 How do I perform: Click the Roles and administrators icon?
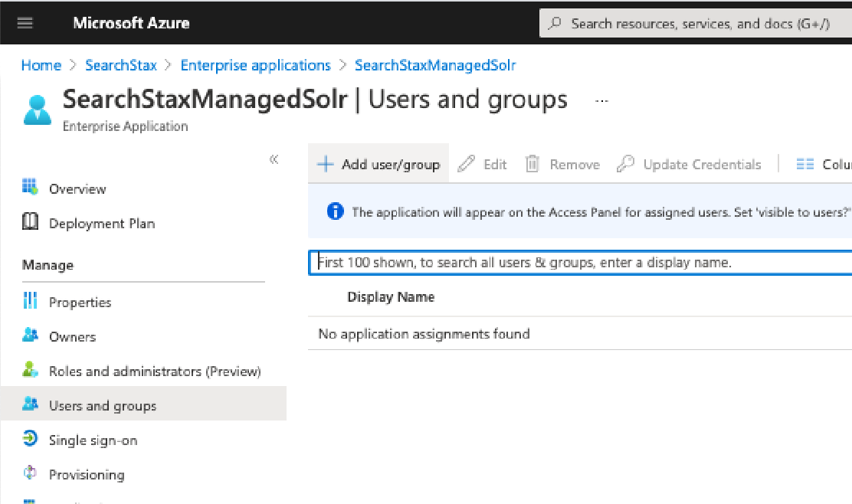click(x=30, y=369)
